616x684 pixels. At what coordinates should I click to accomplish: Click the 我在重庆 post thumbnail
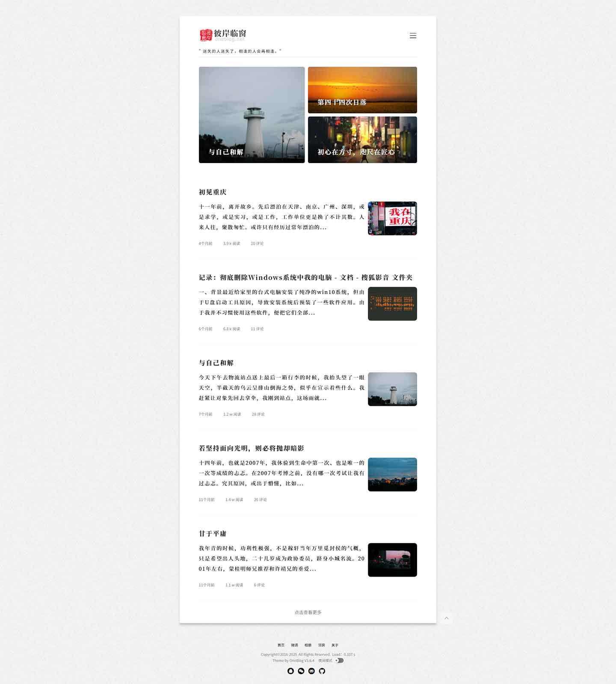point(392,218)
